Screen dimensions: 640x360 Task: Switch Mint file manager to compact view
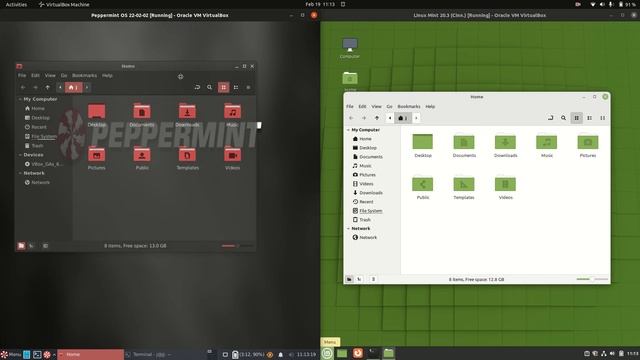click(x=602, y=118)
